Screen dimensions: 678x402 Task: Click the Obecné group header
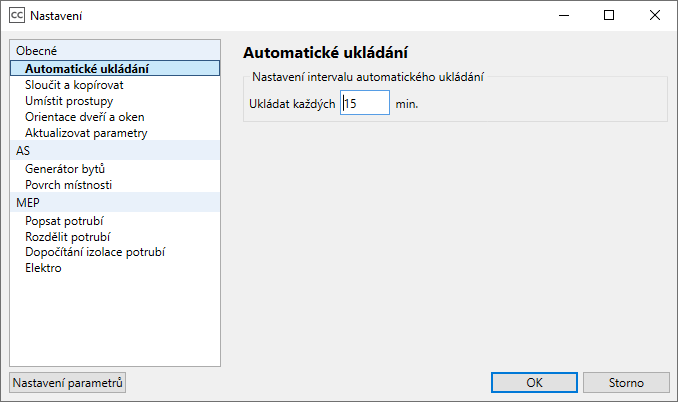pyautogui.click(x=115, y=51)
